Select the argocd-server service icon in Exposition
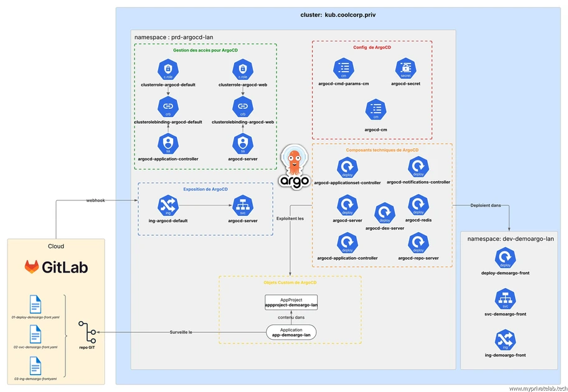 tap(242, 206)
